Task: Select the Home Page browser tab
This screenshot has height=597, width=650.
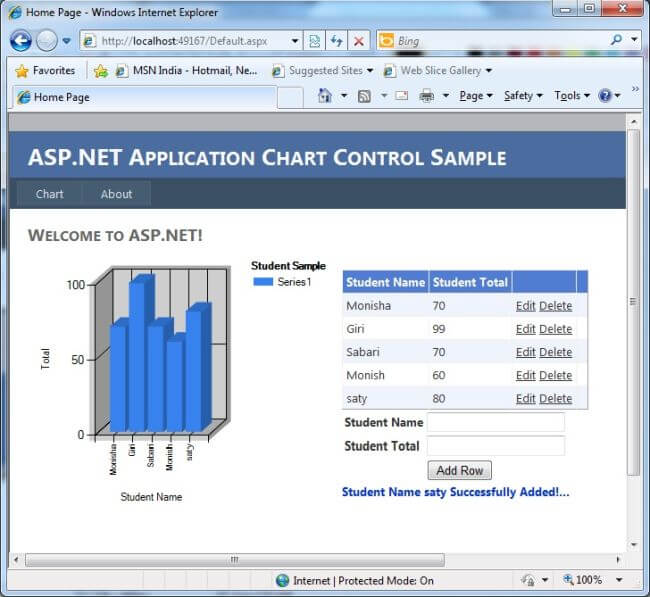Action: pos(143,97)
